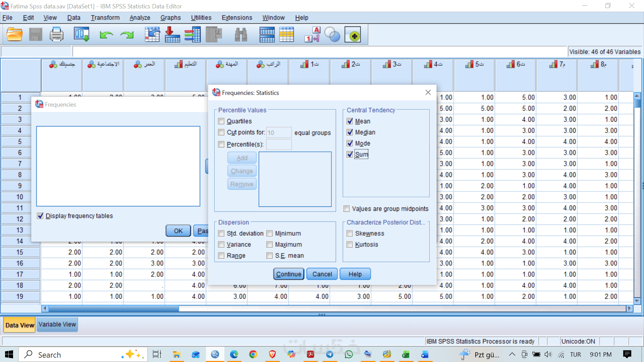Click the Undo arrow icon
The height and width of the screenshot is (362, 644).
point(106,35)
